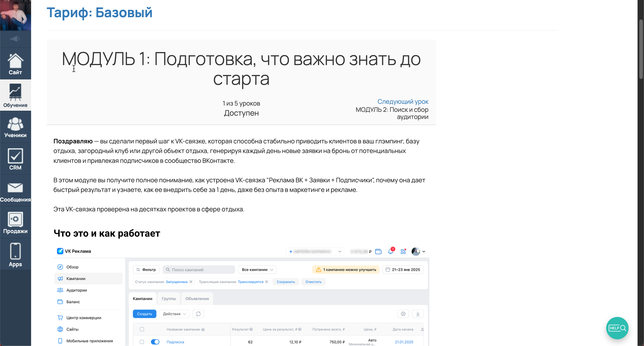Open the Обучение section in sidebar
Image resolution: width=644 pixels, height=346 pixels.
tap(15, 96)
